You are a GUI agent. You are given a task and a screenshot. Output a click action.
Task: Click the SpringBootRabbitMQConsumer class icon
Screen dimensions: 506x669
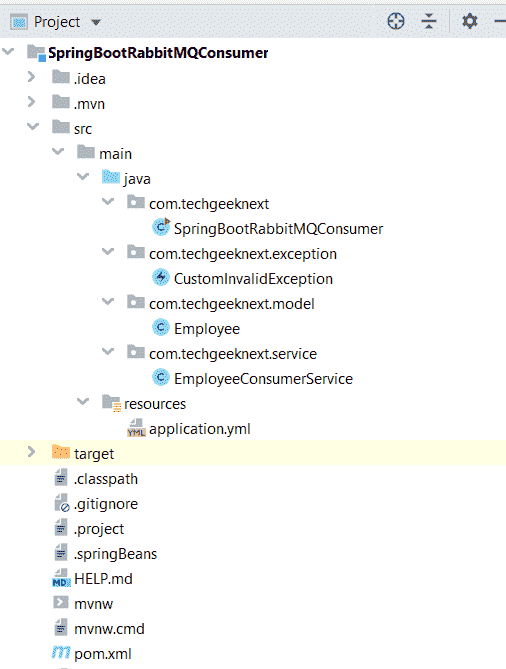161,227
